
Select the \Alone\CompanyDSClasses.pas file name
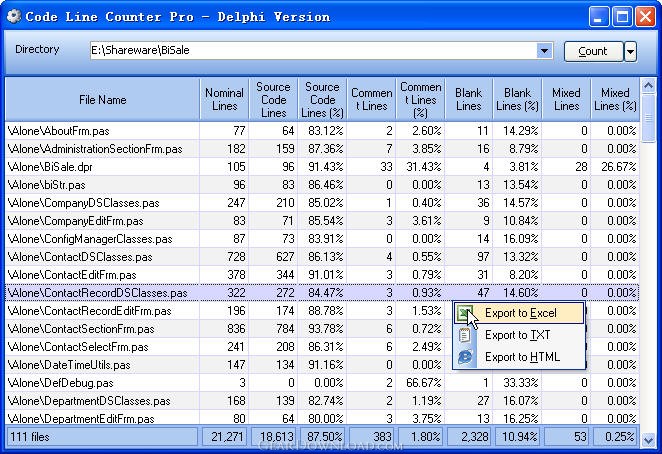[x=84, y=203]
